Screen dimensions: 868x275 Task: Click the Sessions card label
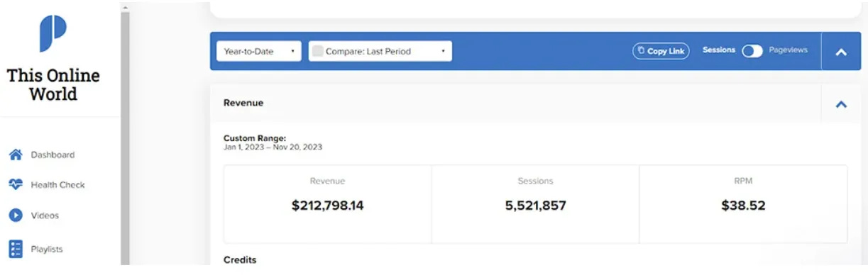[x=535, y=181]
